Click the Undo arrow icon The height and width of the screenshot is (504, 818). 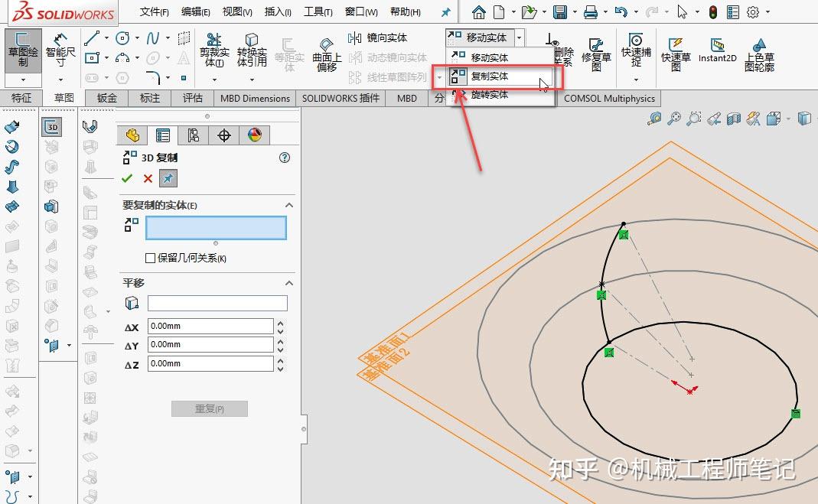tap(621, 11)
